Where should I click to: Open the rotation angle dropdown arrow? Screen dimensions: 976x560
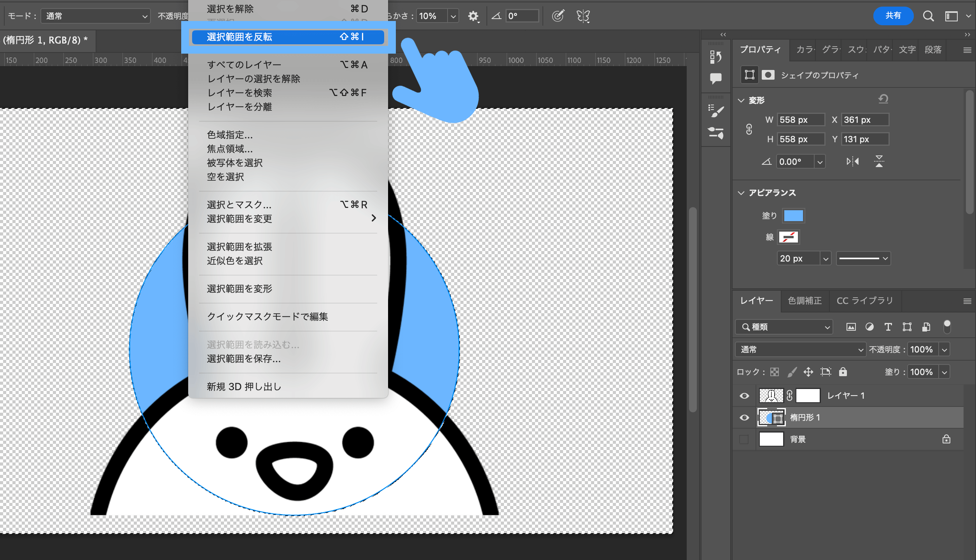(820, 162)
